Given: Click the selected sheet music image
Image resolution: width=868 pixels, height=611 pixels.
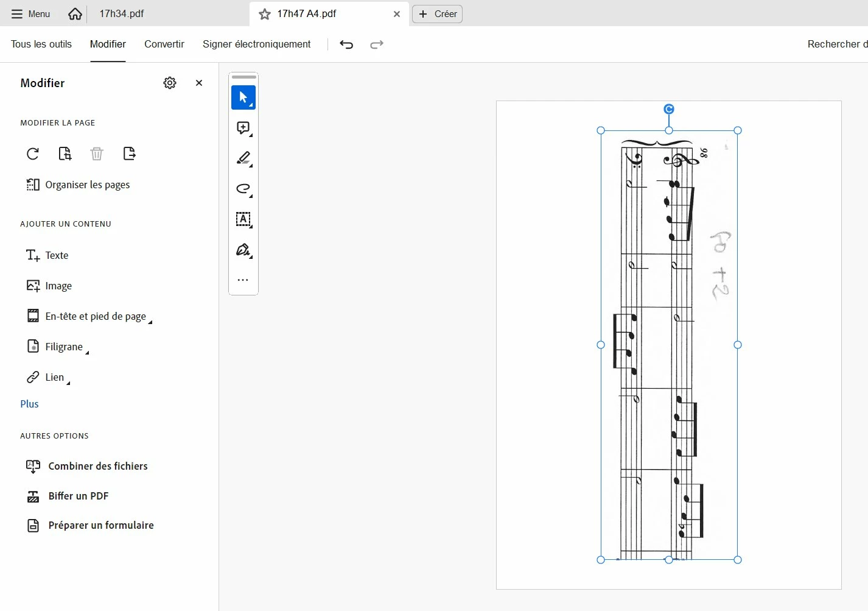Looking at the screenshot, I should click(669, 345).
